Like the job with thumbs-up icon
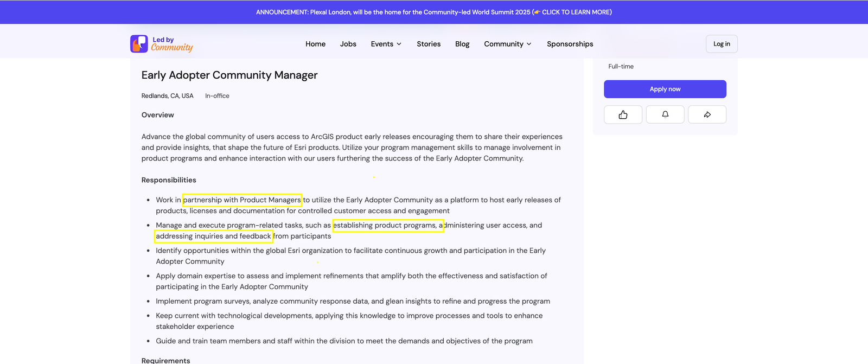The width and height of the screenshot is (868, 364). point(623,114)
